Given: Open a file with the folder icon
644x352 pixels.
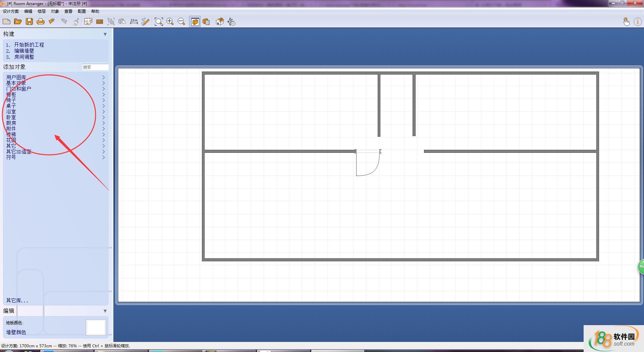Looking at the screenshot, I should (18, 22).
